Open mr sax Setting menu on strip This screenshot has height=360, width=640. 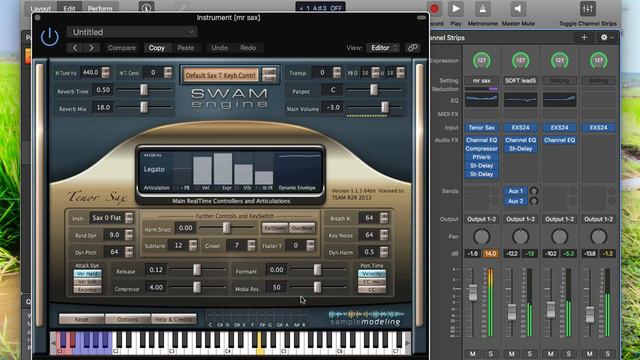point(482,80)
